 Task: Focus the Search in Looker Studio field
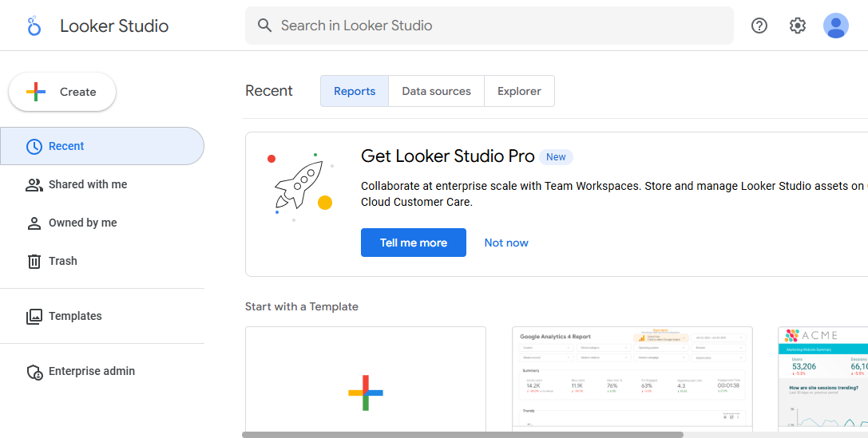489,26
